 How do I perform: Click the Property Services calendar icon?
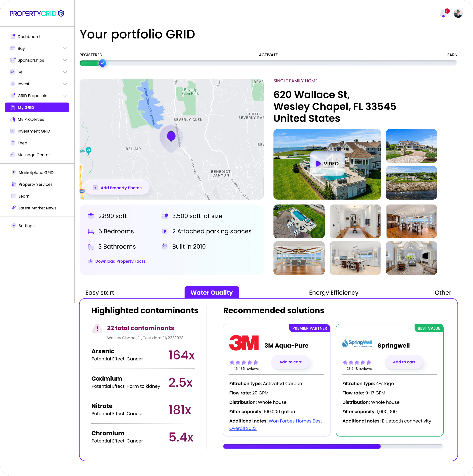pos(14,184)
